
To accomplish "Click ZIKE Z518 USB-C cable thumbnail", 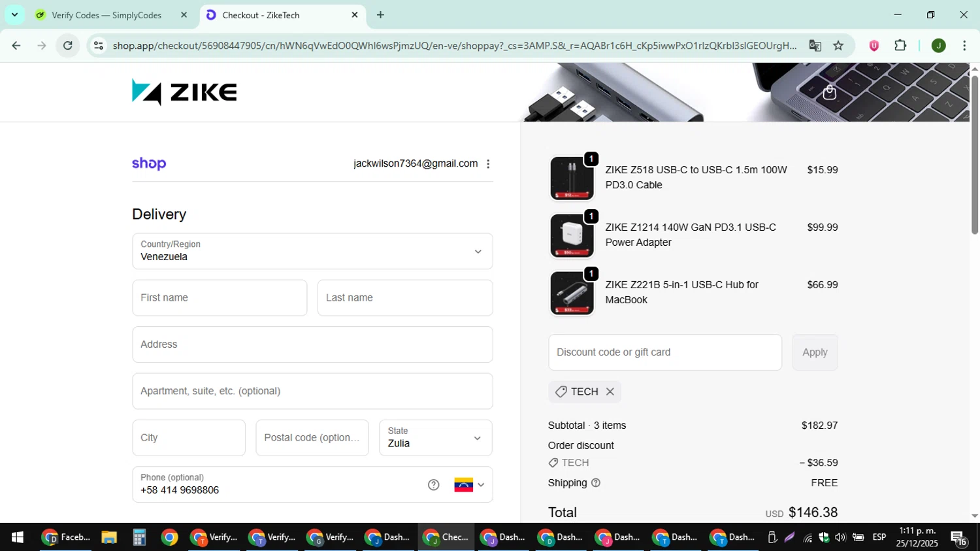I will (572, 178).
